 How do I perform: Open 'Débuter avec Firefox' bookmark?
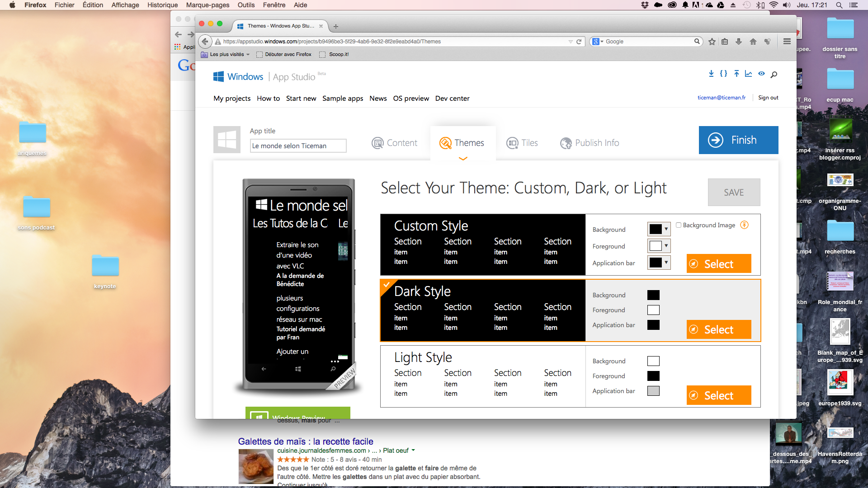pos(284,54)
